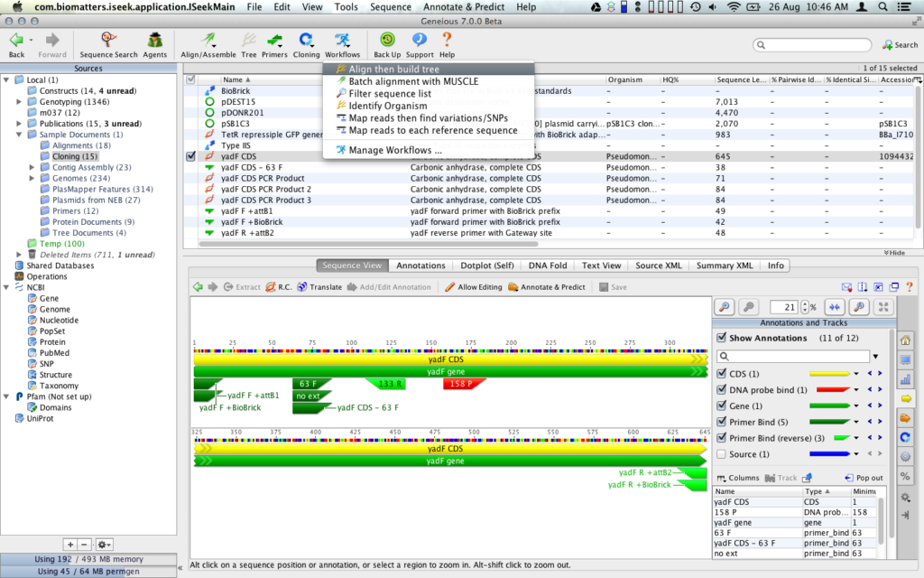Viewport: 924px width, 578px height.
Task: Click the Back Up icon
Action: click(386, 42)
